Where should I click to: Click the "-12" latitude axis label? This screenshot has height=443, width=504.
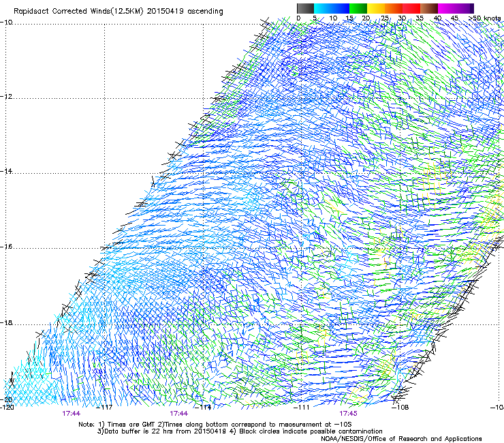tap(6, 97)
